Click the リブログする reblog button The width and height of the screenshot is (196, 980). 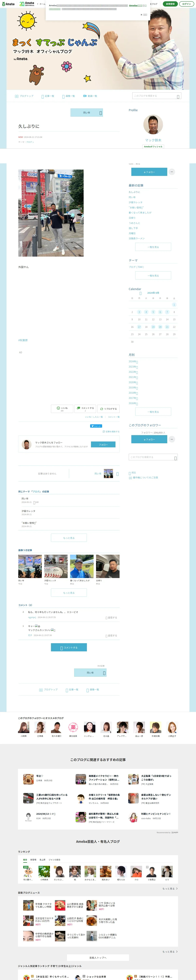pyautogui.click(x=108, y=409)
